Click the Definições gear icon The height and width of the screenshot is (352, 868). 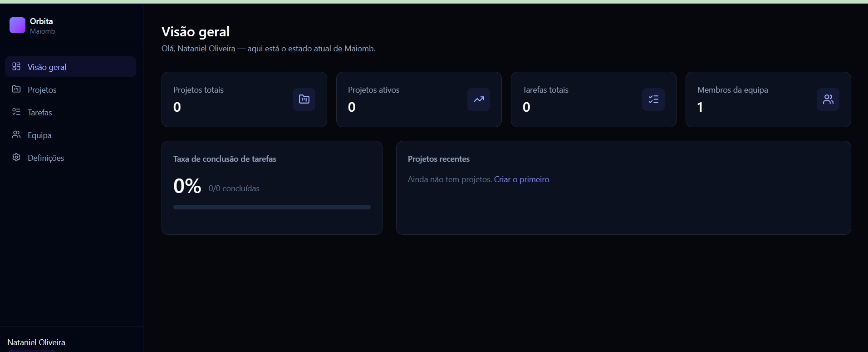click(x=16, y=157)
